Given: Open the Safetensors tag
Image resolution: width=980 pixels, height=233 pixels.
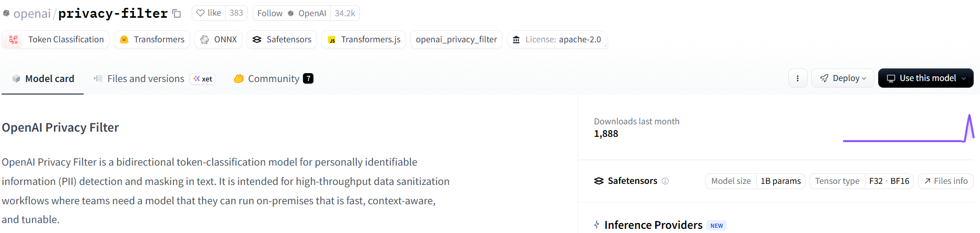Looking at the screenshot, I should coord(282,40).
